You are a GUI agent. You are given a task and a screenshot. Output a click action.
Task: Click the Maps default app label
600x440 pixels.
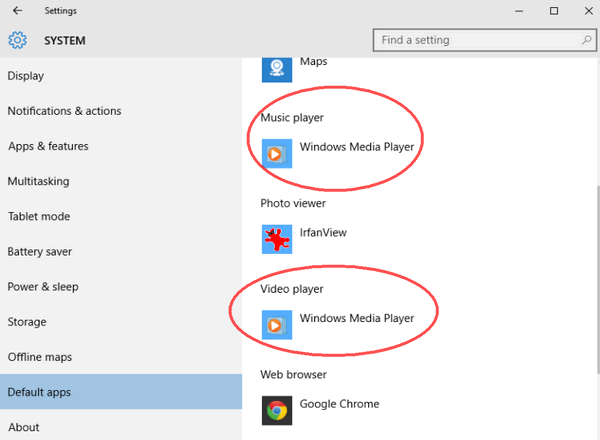pyautogui.click(x=313, y=61)
